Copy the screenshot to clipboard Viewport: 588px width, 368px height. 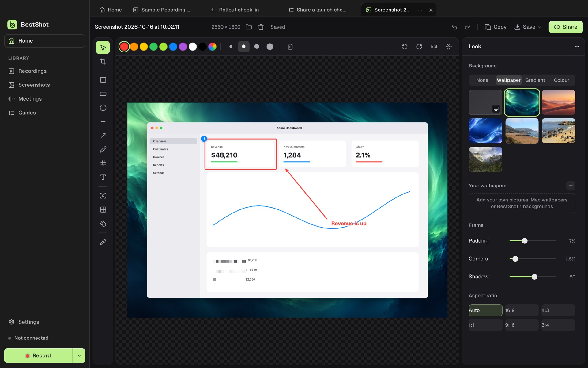click(x=496, y=27)
